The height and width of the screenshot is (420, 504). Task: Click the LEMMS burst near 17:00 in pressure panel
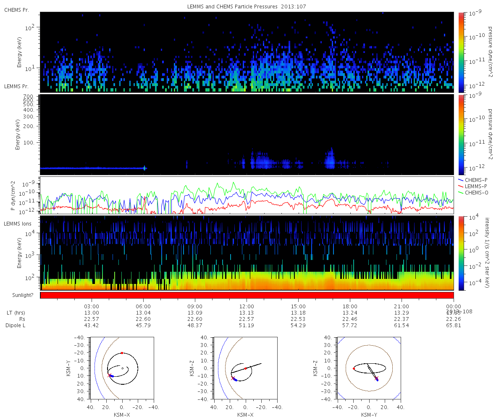click(331, 157)
